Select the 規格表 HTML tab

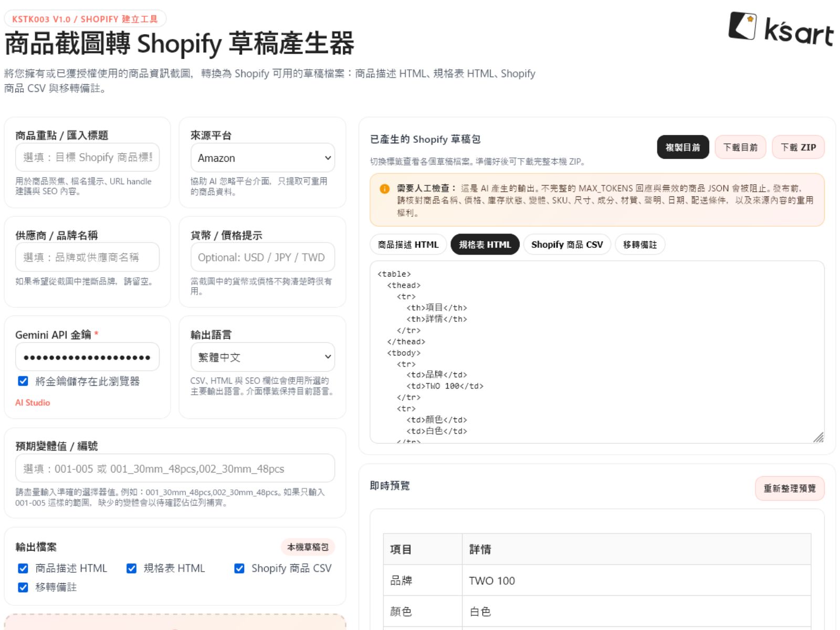pos(485,245)
